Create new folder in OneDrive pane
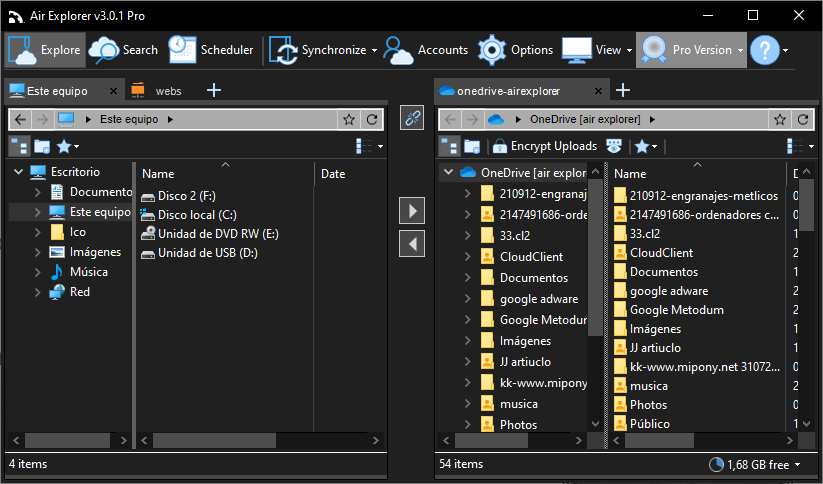 click(472, 146)
